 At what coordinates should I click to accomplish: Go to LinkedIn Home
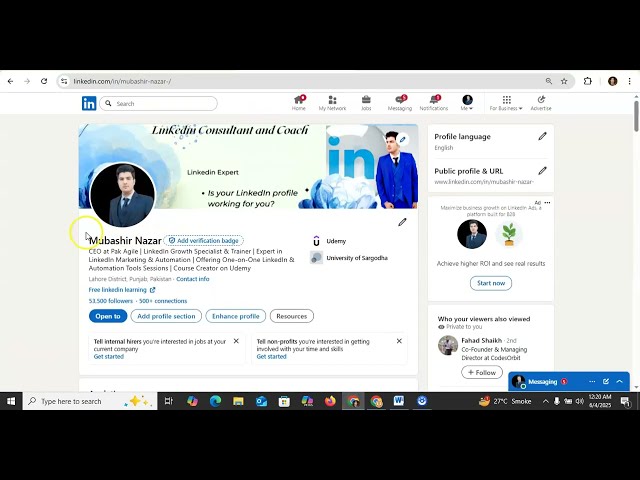pyautogui.click(x=299, y=103)
